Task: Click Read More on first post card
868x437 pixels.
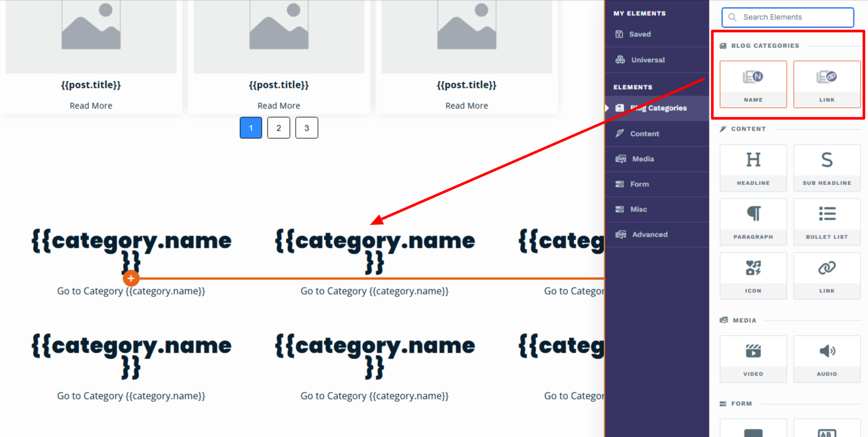Action: click(91, 105)
